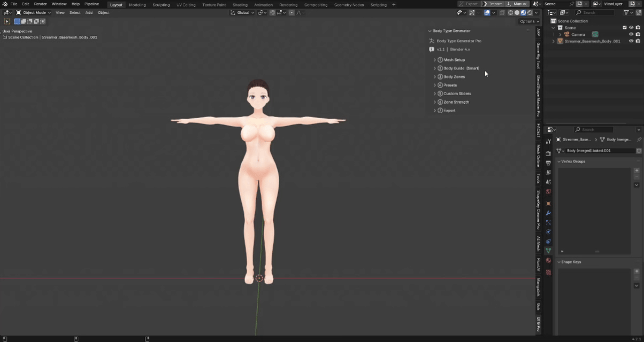Screen dimensions: 644x342
Task: Uncheck the Scene collection exclude checkbox
Action: pos(624,27)
